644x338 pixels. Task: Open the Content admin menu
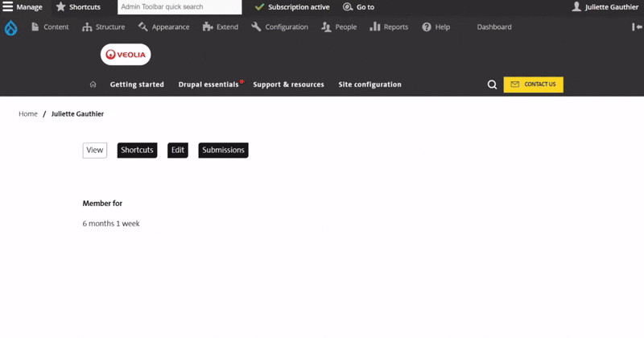tap(50, 27)
